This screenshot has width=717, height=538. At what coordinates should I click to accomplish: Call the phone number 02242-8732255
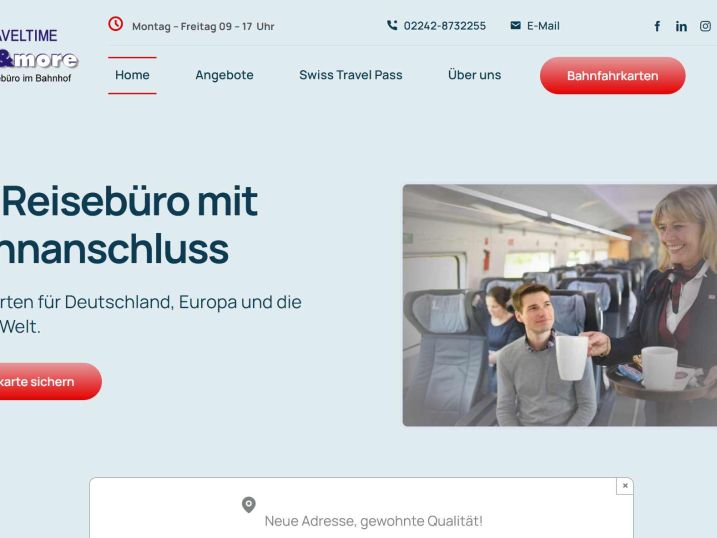point(444,26)
